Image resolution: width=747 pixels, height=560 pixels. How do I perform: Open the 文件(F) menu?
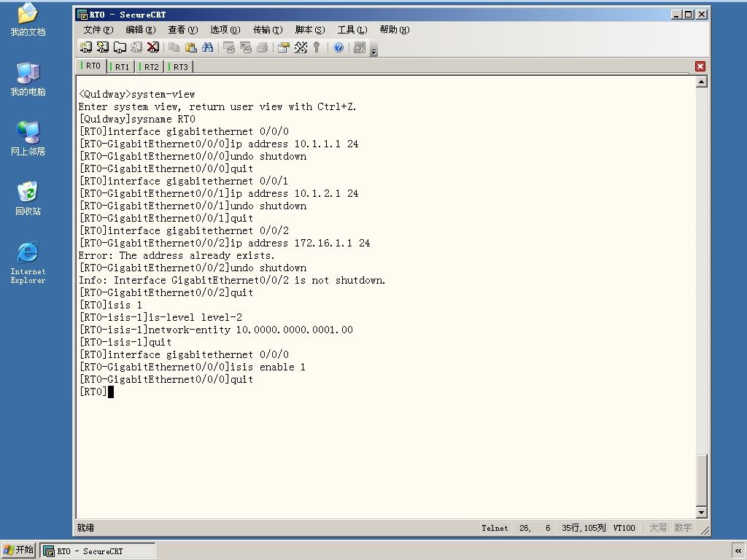click(98, 29)
